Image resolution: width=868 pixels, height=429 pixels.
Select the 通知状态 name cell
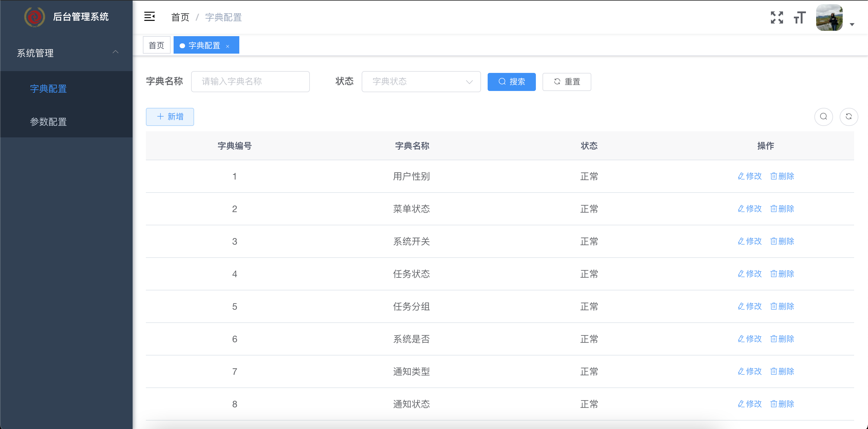click(x=411, y=404)
